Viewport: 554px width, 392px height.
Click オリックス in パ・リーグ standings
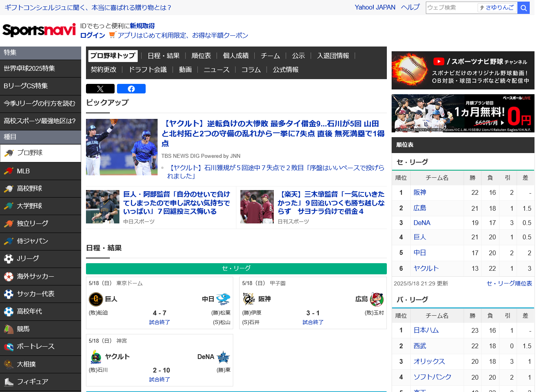click(x=429, y=361)
